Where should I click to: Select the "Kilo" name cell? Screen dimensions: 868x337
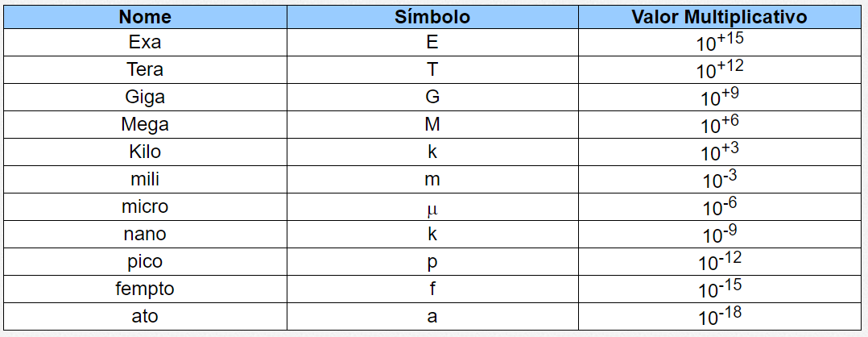145,152
